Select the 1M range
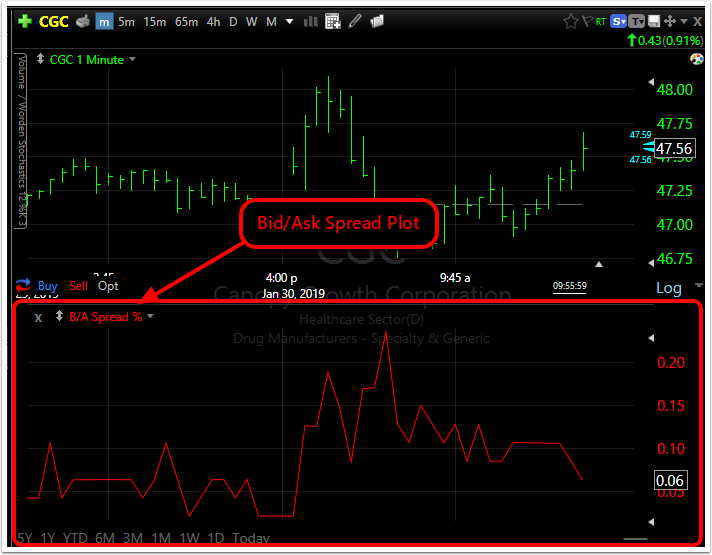 (161, 538)
